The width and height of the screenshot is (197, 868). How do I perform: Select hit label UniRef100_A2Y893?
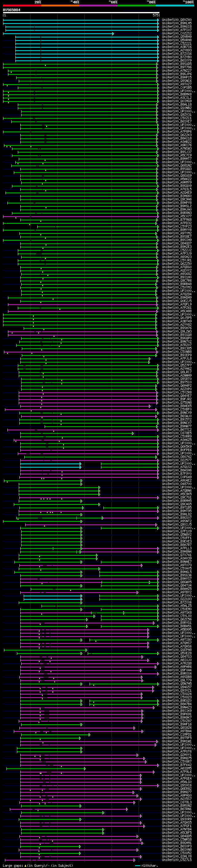(x=177, y=50)
